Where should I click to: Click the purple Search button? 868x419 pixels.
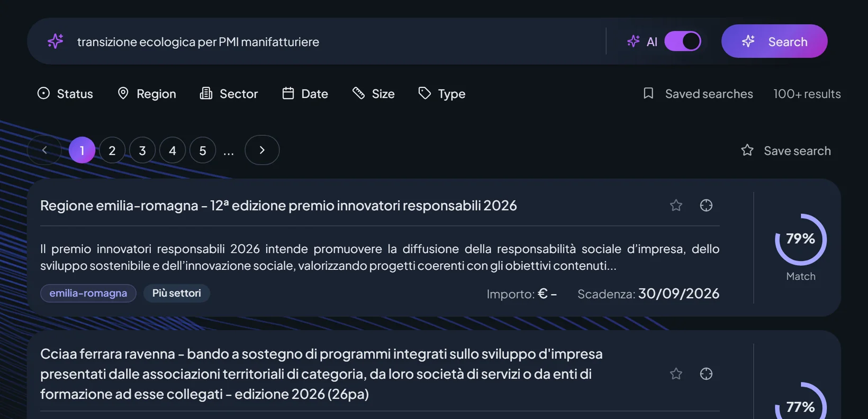[x=774, y=41]
